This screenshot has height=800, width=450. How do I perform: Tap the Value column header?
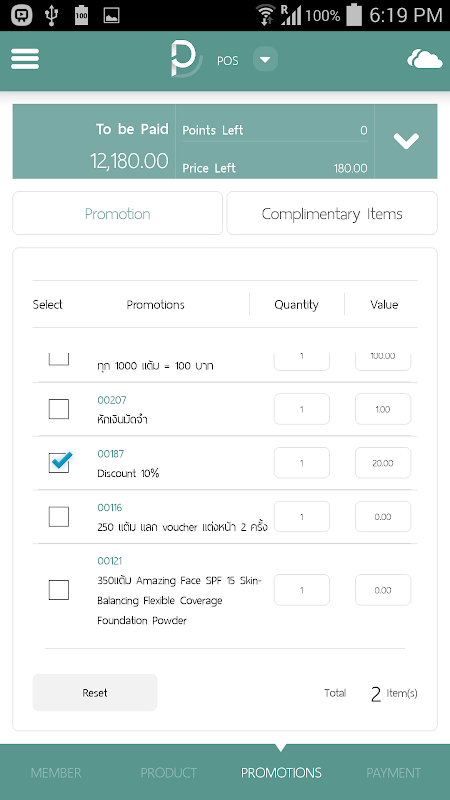pos(384,305)
